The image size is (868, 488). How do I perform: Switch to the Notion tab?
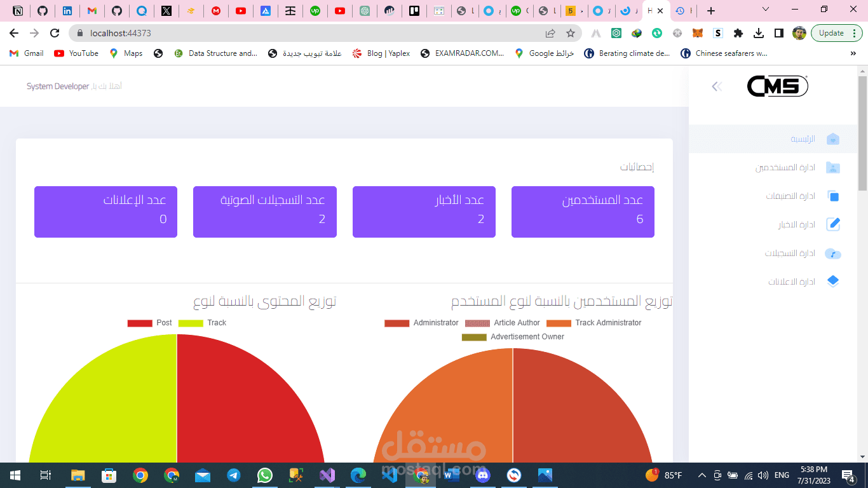coord(18,11)
